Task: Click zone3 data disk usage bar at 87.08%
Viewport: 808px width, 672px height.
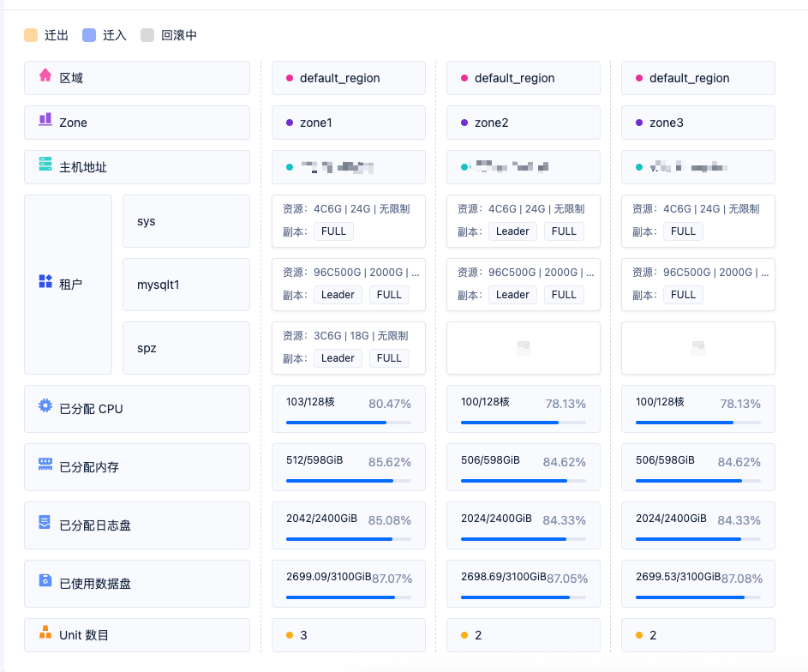Action: 697,597
